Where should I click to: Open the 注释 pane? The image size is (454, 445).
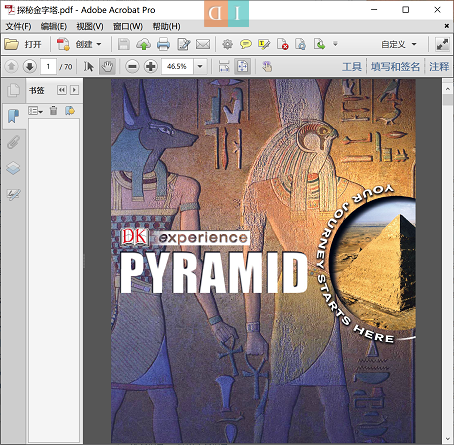tap(439, 66)
